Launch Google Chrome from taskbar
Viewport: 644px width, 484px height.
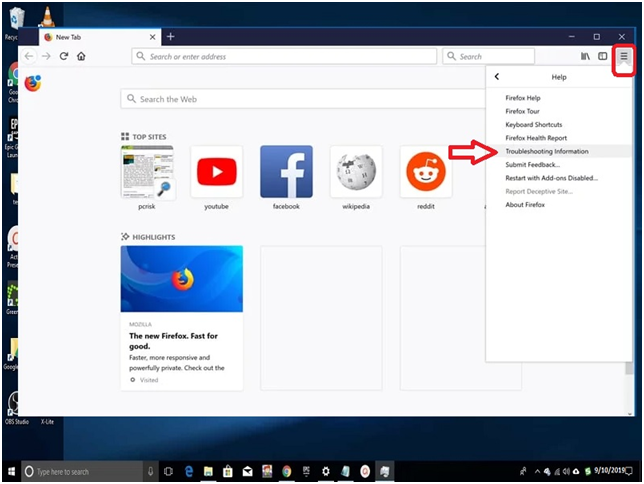[x=287, y=471]
